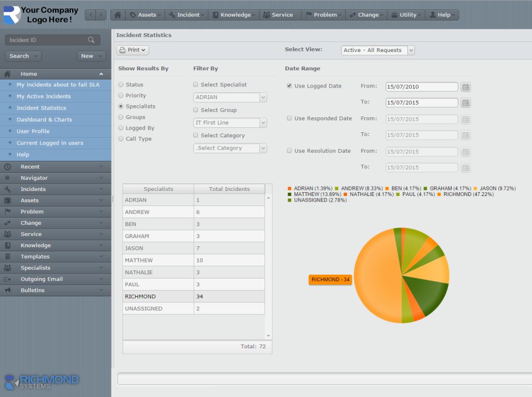Open the IT First Line group dropdown
Screen dimensions: 532x397
(x=262, y=122)
